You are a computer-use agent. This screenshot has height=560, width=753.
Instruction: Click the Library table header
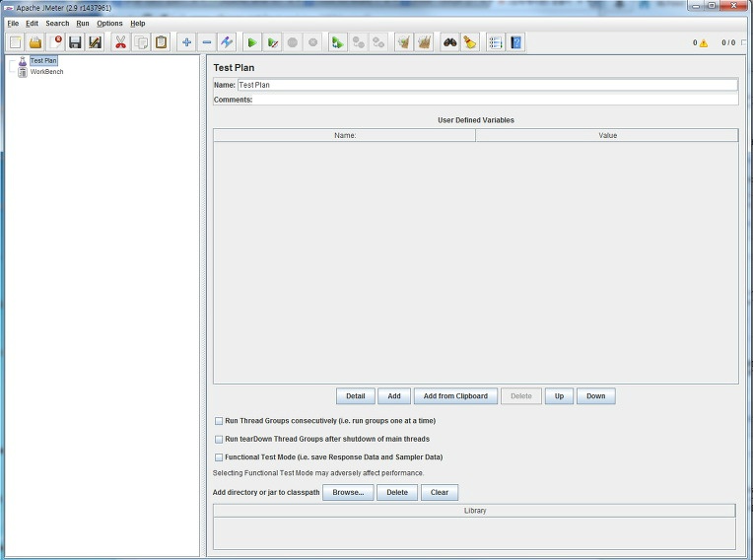pos(474,511)
